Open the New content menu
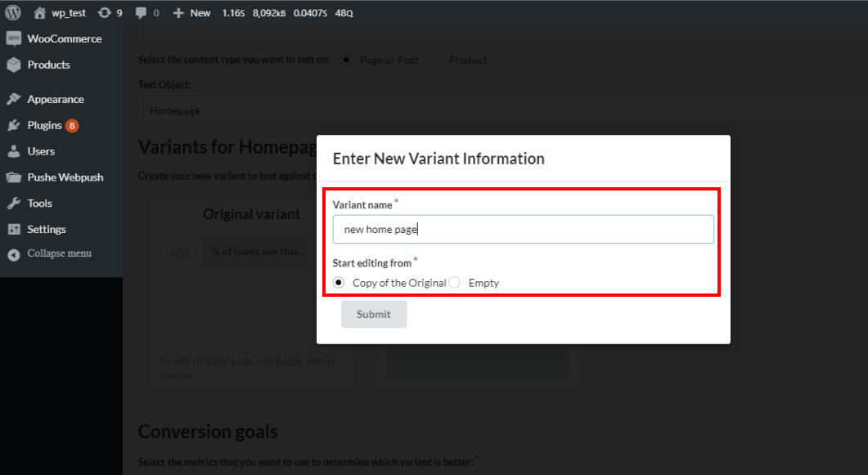868x475 pixels. [191, 13]
